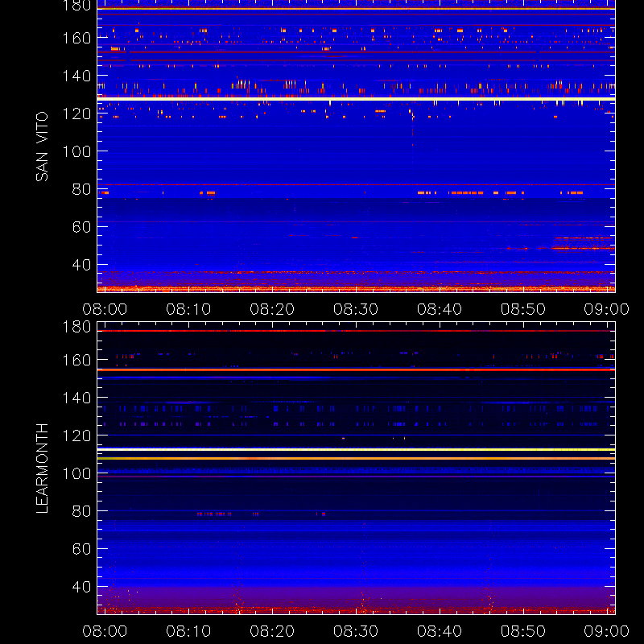Pick the 160 frequency label on San Vito axis
This screenshot has height=644, width=644.
pos(76,38)
